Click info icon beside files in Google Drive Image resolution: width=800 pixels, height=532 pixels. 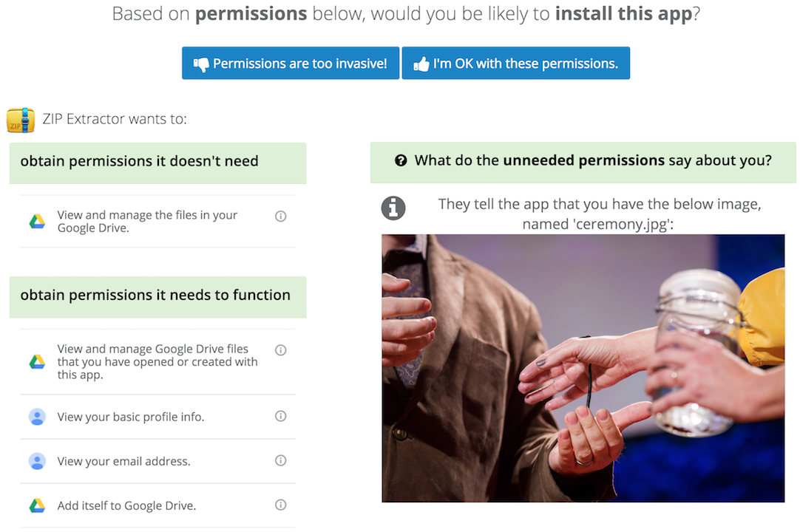pos(281,216)
